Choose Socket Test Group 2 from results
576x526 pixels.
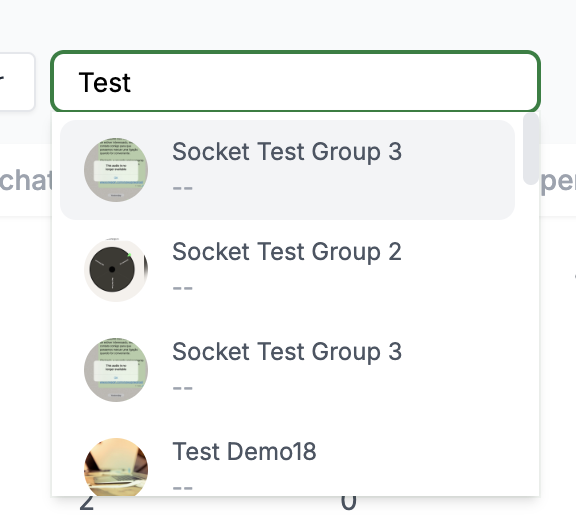287,270
